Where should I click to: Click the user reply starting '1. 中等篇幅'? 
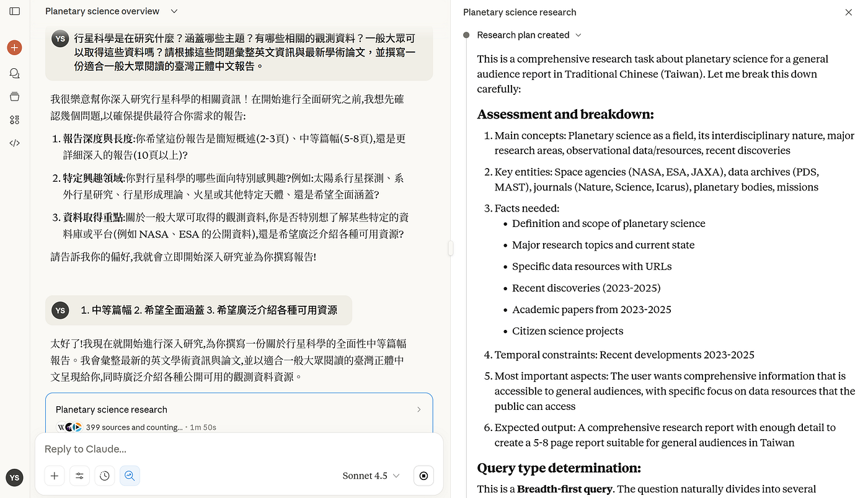(209, 310)
